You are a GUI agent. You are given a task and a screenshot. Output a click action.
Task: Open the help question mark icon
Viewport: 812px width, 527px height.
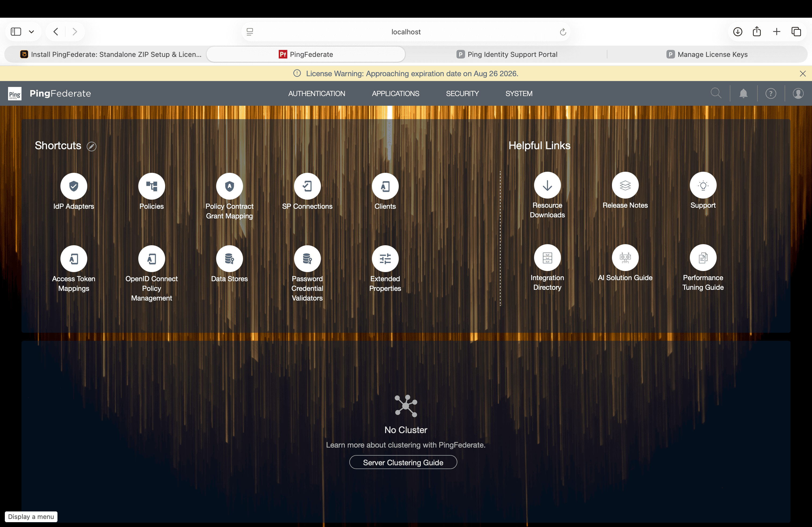771,93
